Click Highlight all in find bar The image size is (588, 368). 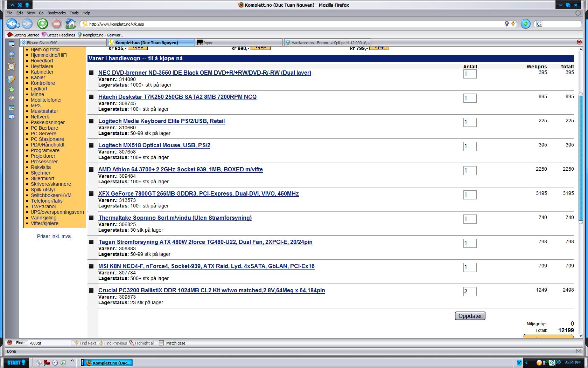point(142,343)
